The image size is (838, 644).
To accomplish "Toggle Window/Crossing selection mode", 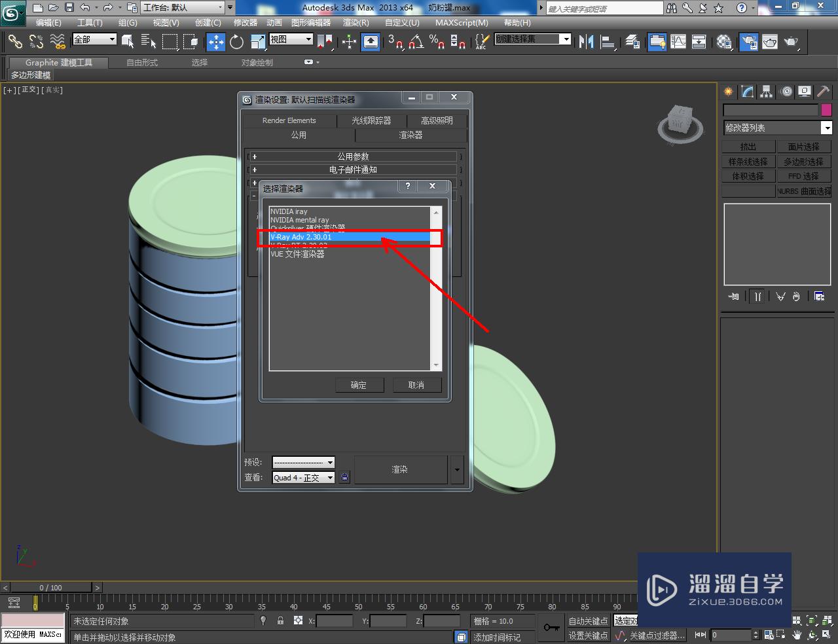I will click(x=191, y=42).
